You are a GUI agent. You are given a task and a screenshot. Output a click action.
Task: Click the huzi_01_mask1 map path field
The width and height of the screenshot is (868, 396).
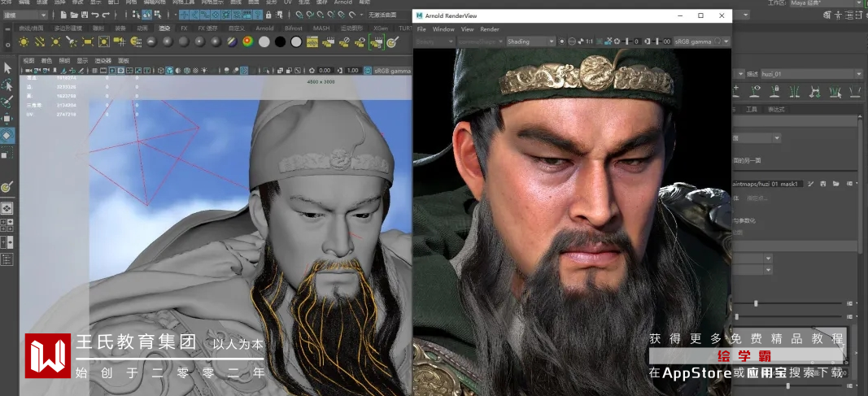[767, 184]
